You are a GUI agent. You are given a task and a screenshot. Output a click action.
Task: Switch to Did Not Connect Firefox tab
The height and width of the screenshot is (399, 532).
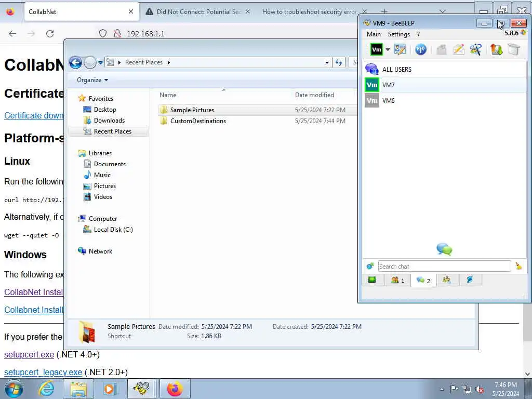198,12
